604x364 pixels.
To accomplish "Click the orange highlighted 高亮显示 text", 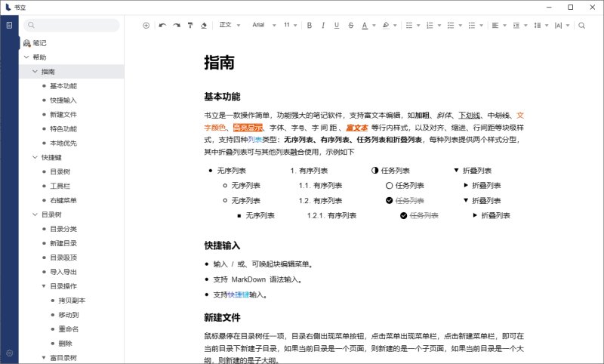I will point(248,128).
